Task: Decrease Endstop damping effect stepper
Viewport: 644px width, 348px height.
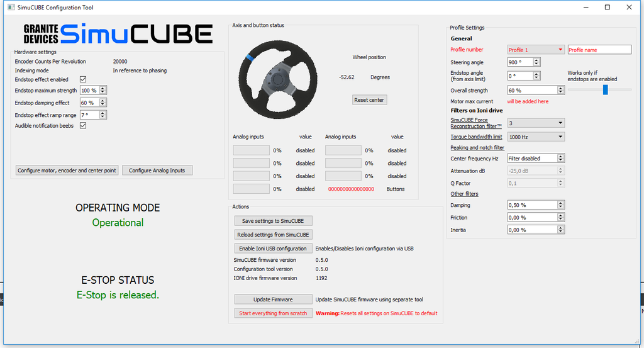Action: click(x=103, y=104)
